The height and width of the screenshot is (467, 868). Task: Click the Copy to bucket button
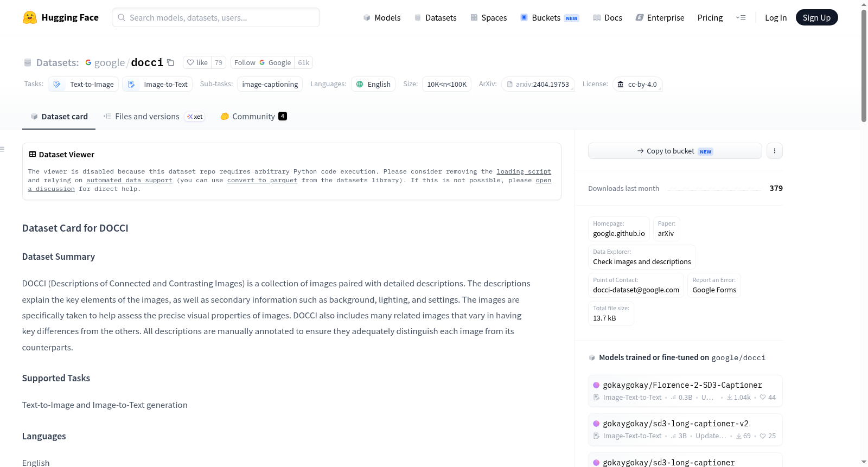(675, 151)
